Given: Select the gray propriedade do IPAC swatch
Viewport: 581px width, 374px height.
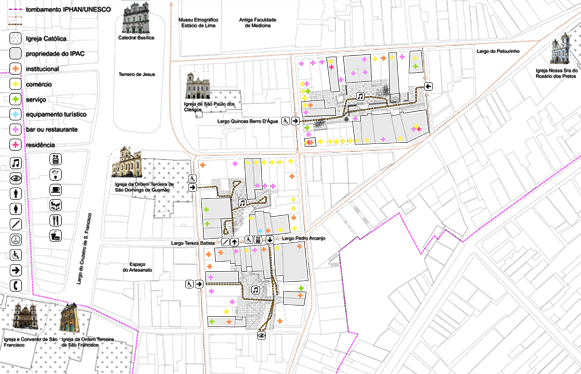Looking at the screenshot, I should [16, 53].
